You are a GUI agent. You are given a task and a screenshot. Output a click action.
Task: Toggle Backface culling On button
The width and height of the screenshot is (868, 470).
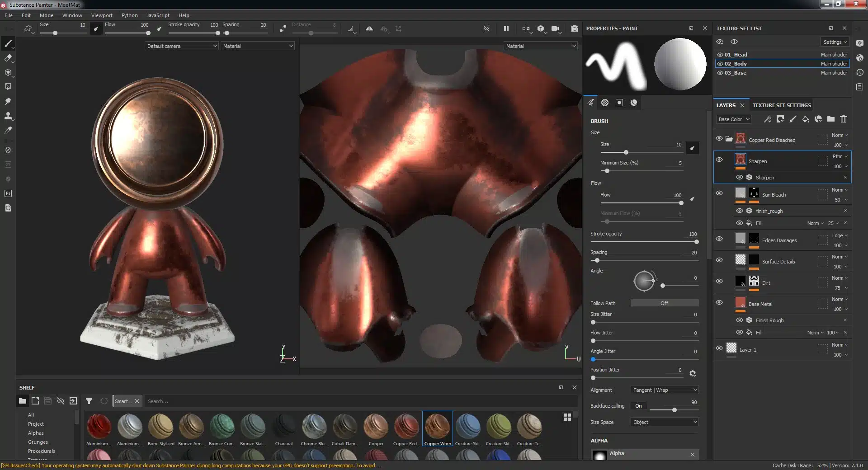(638, 406)
